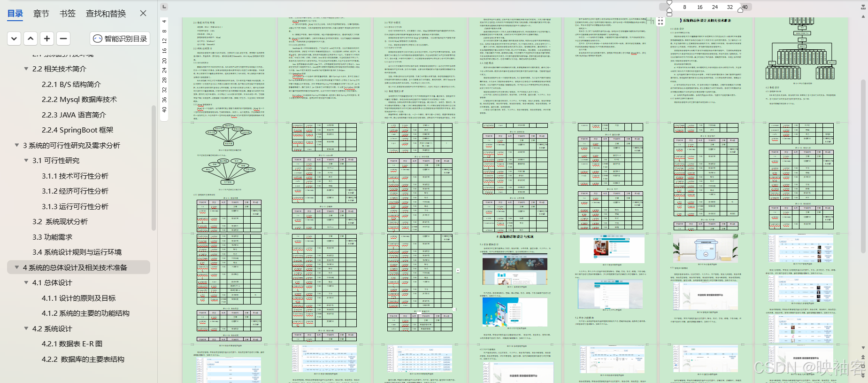Click the next page double-arrow button
Image resolution: width=868 pixels, height=383 pixels.
(x=863, y=375)
